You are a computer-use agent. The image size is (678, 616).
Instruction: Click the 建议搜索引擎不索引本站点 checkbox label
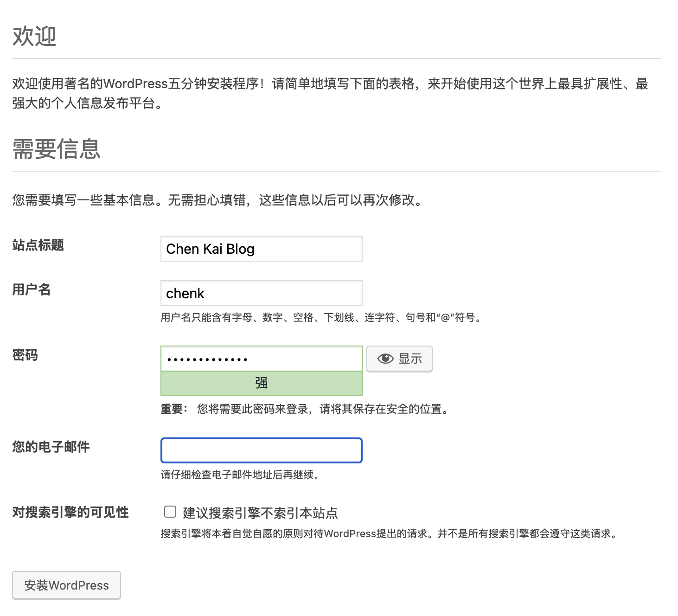click(x=260, y=513)
